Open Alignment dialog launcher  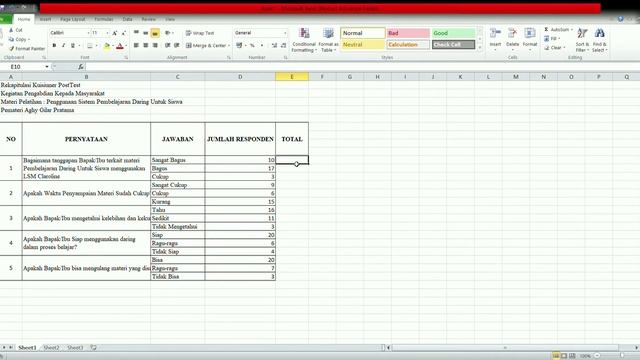click(229, 58)
